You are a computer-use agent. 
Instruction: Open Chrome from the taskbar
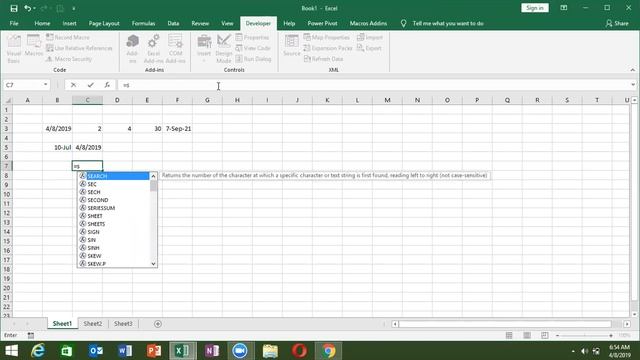(x=328, y=351)
